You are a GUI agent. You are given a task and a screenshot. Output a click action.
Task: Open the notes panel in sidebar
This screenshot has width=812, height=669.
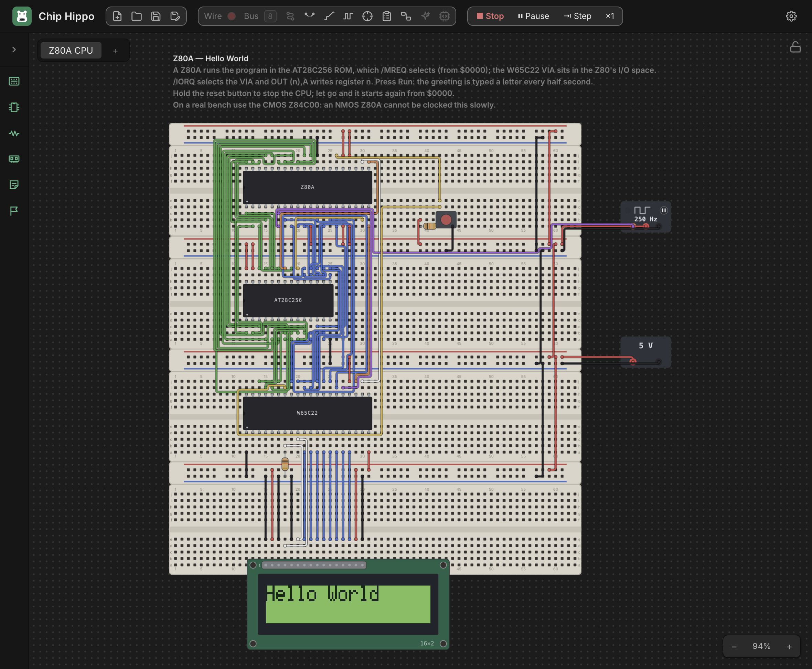(x=14, y=185)
